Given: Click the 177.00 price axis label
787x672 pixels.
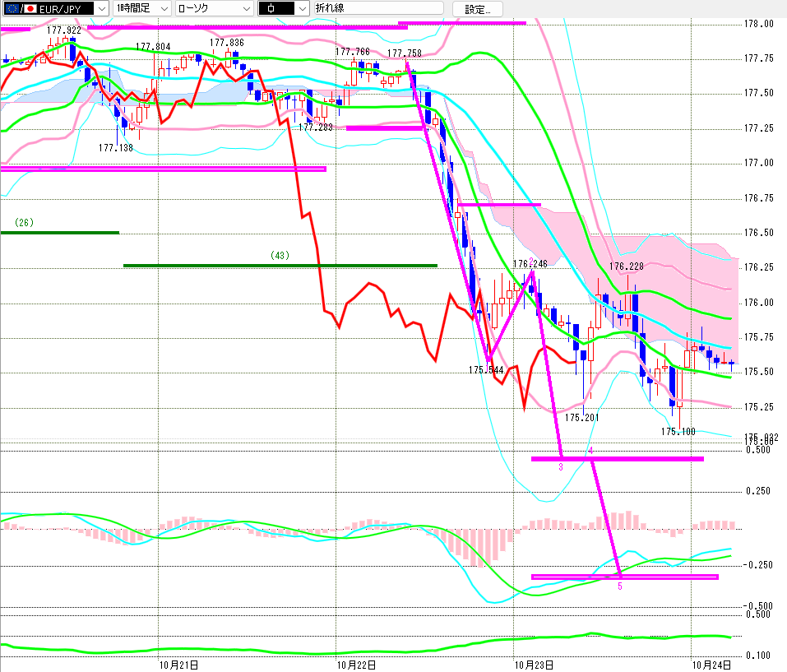Looking at the screenshot, I should point(759,163).
